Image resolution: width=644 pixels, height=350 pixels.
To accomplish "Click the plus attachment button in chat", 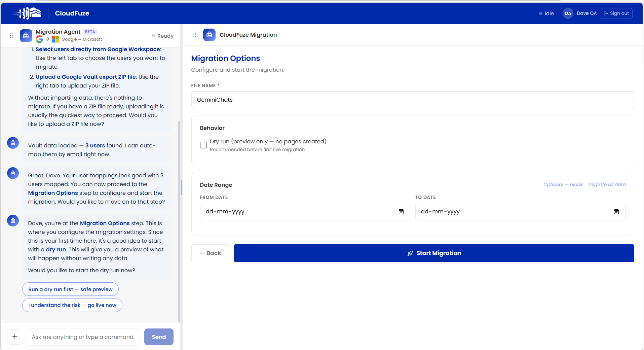I will 15,337.
